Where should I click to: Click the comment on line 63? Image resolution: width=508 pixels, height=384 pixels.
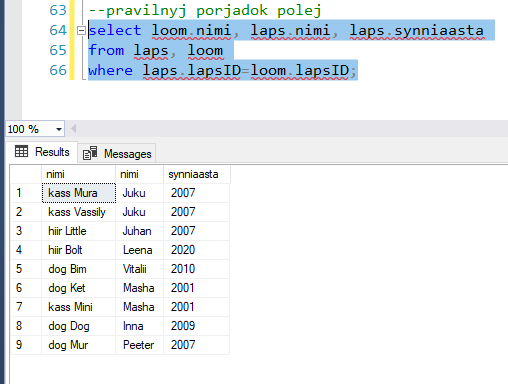[205, 10]
